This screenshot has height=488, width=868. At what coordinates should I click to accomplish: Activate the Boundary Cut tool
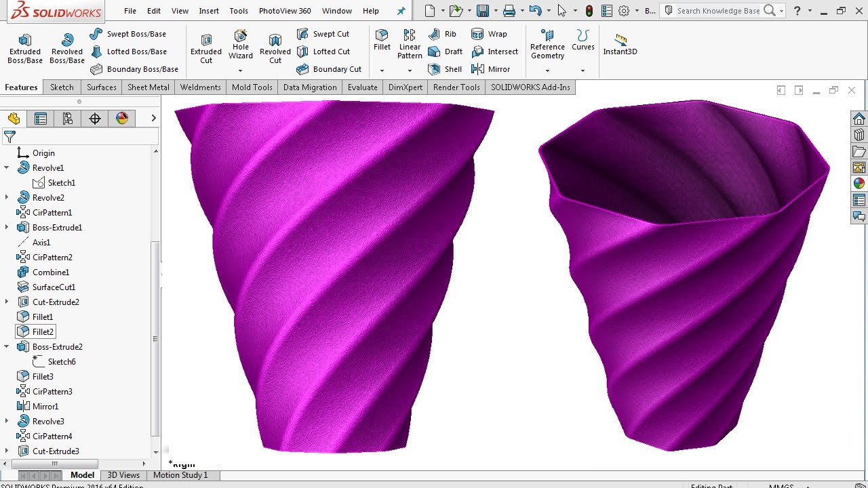click(x=329, y=69)
